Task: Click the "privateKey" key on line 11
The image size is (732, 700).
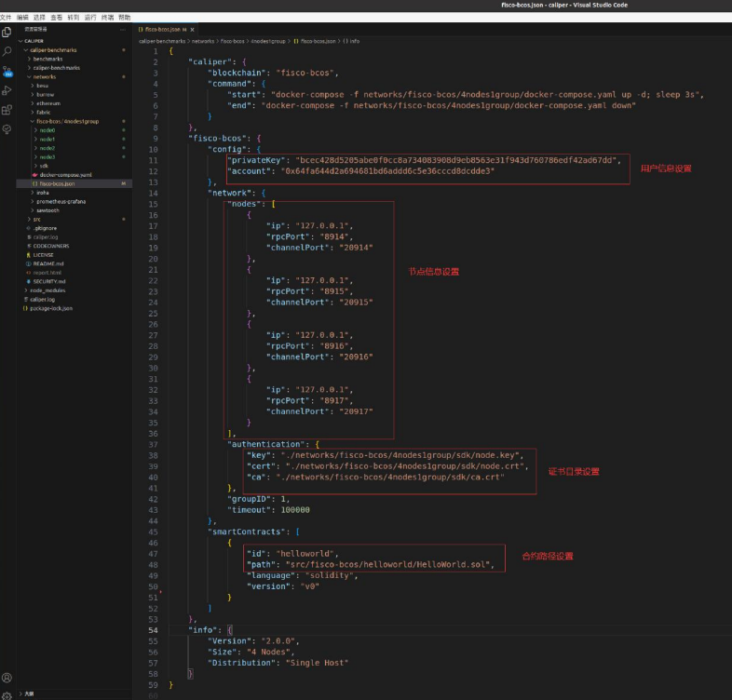Action: pos(256,160)
